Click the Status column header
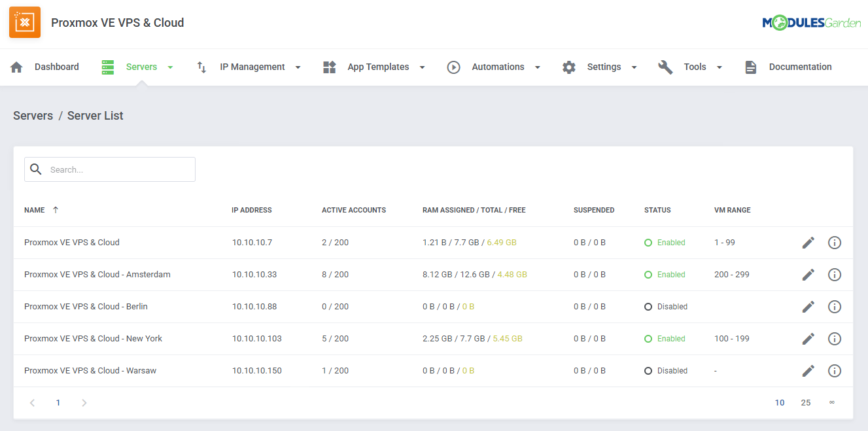This screenshot has height=431, width=868. click(657, 210)
